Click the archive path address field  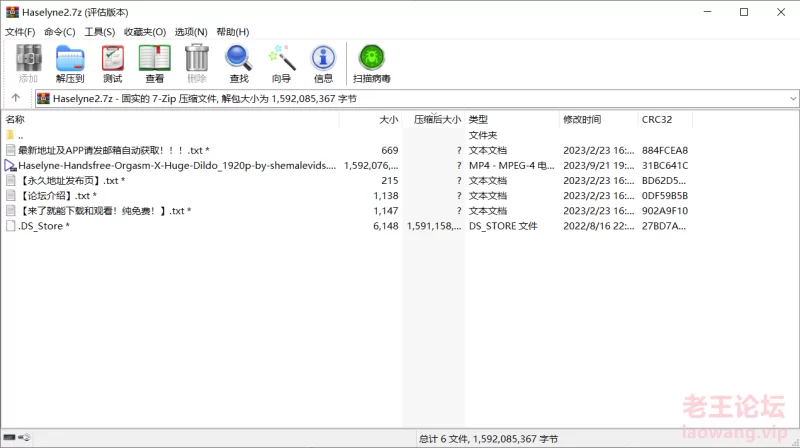coord(416,98)
